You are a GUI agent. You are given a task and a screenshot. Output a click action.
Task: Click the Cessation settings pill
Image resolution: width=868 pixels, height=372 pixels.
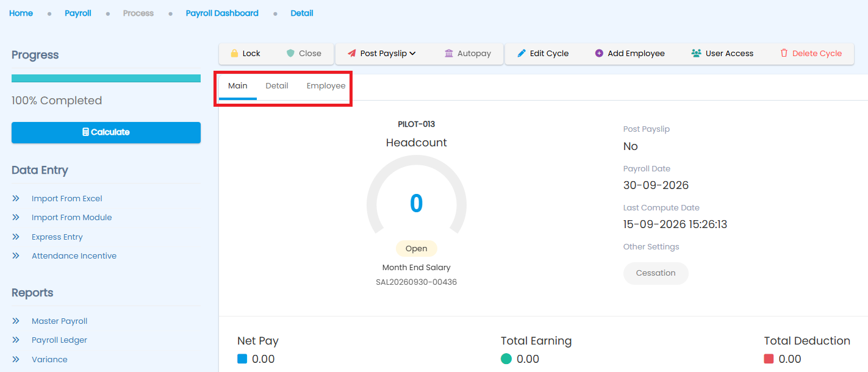656,273
